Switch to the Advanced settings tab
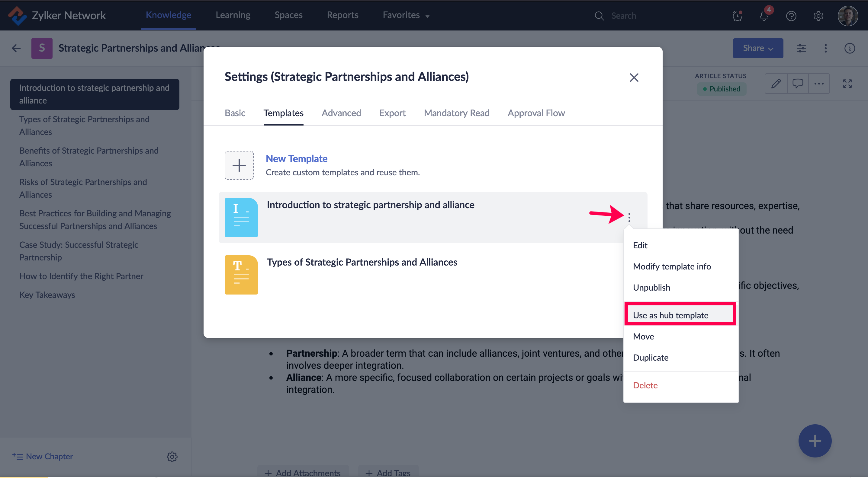Screen dimensions: 868x478 point(341,113)
